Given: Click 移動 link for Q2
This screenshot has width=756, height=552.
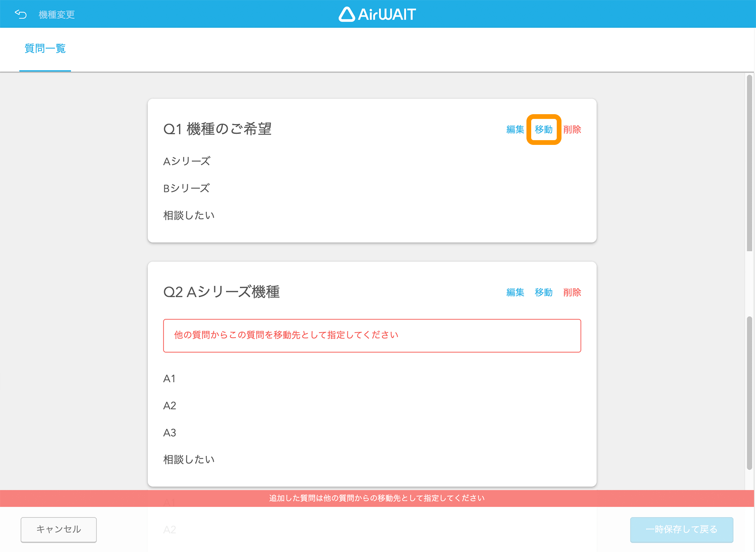Looking at the screenshot, I should 543,293.
